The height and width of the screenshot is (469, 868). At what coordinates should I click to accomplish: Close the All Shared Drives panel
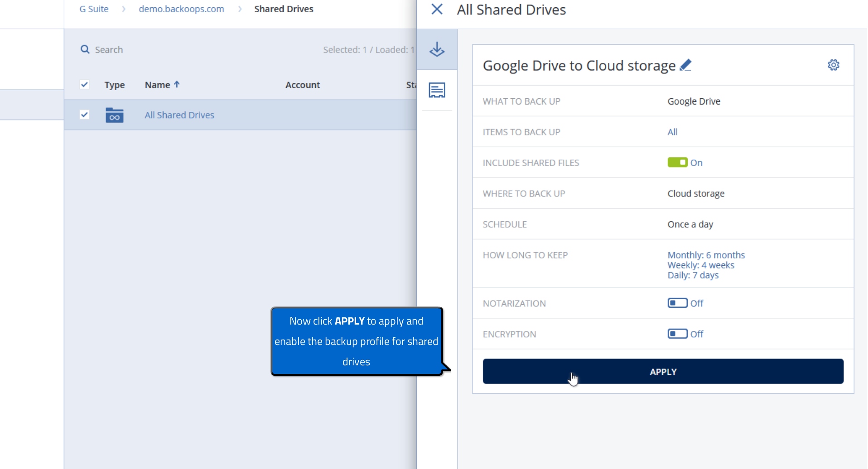click(x=437, y=9)
